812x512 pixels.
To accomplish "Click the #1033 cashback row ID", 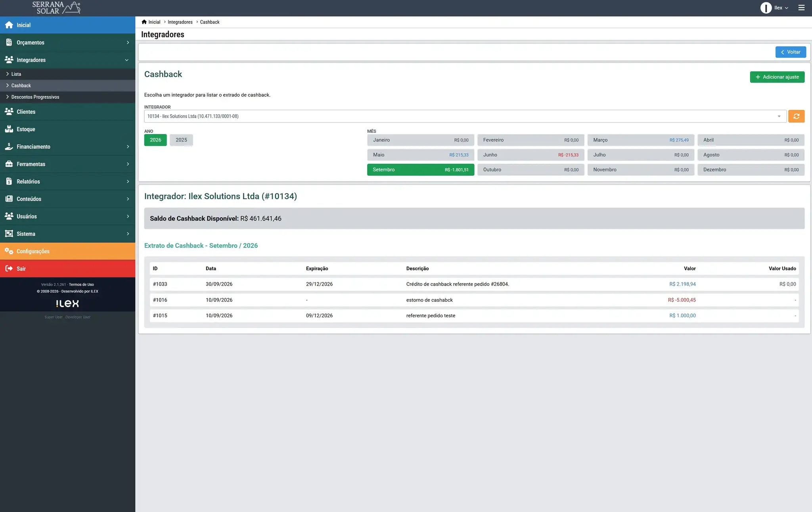I will [160, 284].
